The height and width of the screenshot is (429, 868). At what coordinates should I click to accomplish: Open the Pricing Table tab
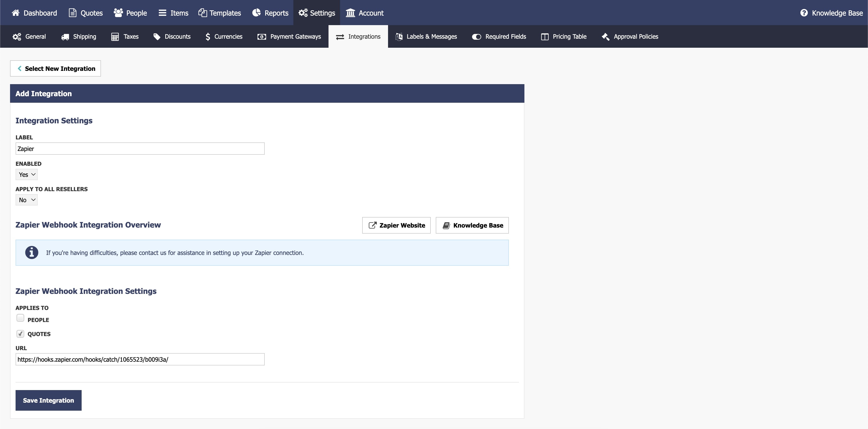pos(564,36)
